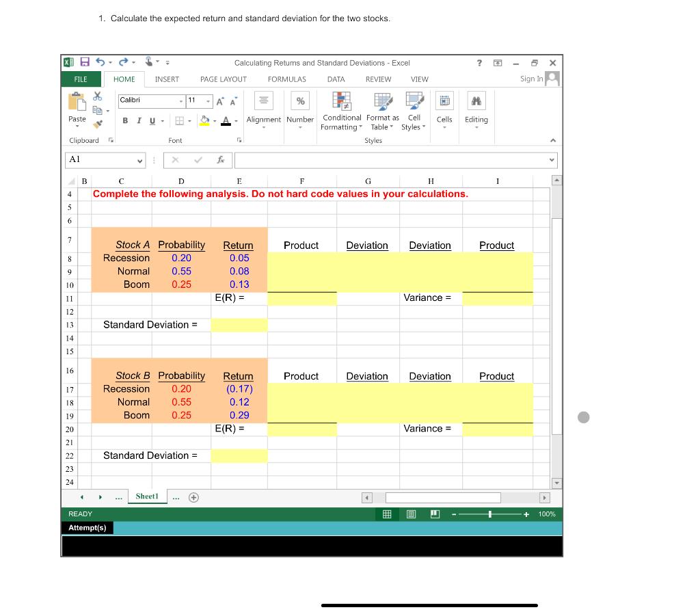
Task: Open Format as Table gallery
Action: coord(383,111)
